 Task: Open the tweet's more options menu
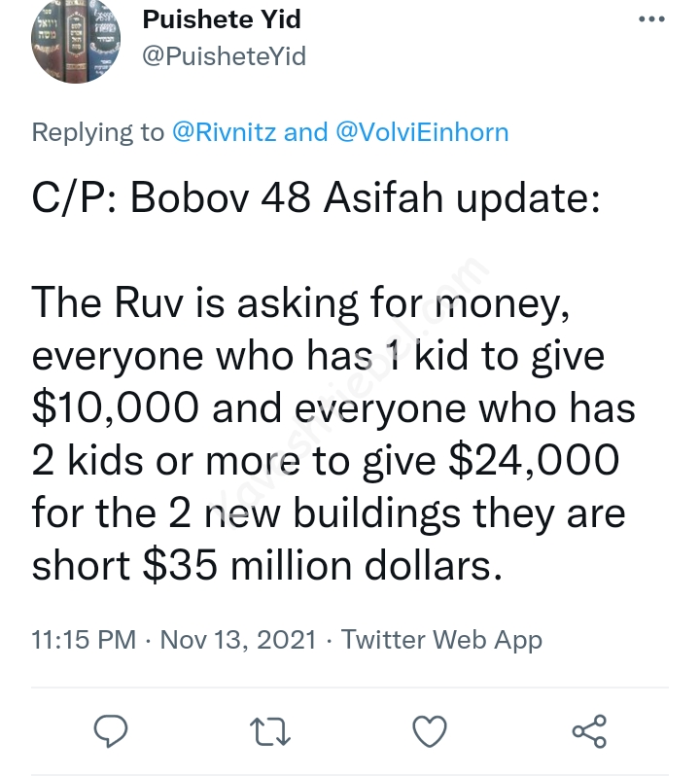652,19
